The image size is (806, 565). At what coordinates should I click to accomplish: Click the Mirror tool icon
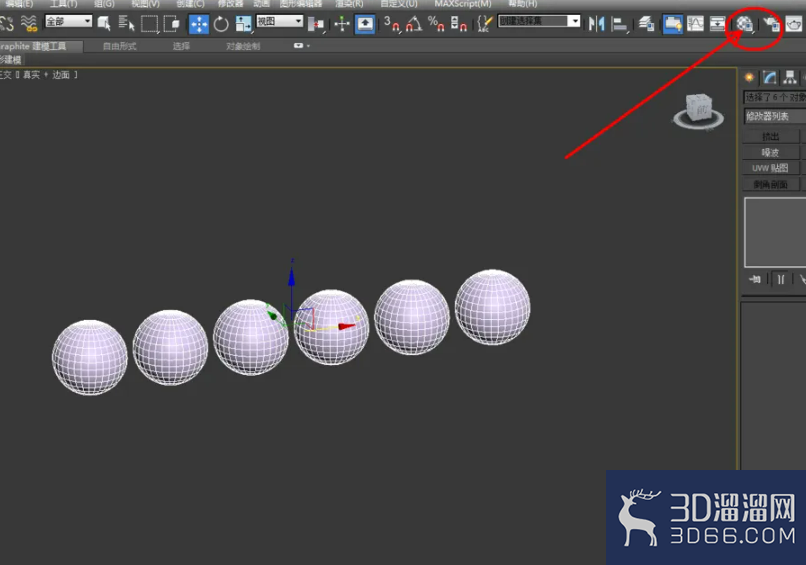(x=596, y=24)
